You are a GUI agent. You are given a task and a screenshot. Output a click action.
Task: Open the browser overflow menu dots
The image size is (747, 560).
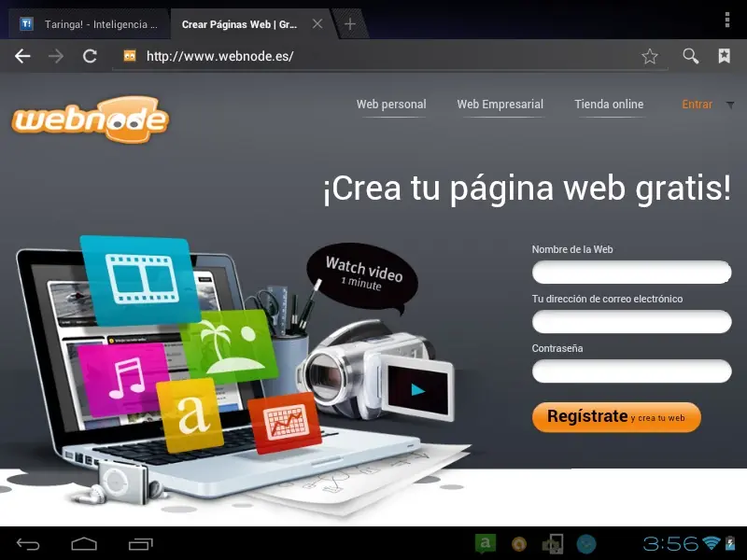pyautogui.click(x=727, y=20)
